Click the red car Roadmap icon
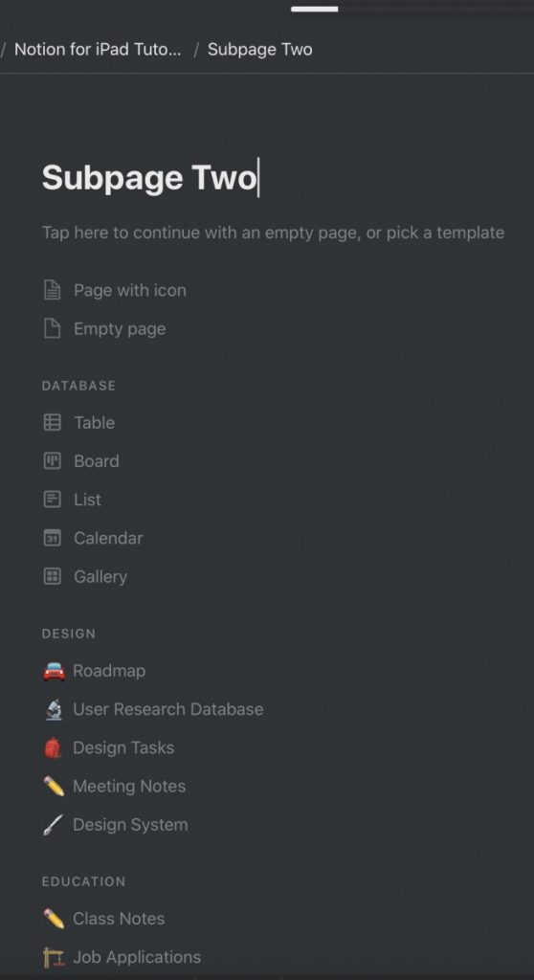The height and width of the screenshot is (980, 534). (x=54, y=671)
